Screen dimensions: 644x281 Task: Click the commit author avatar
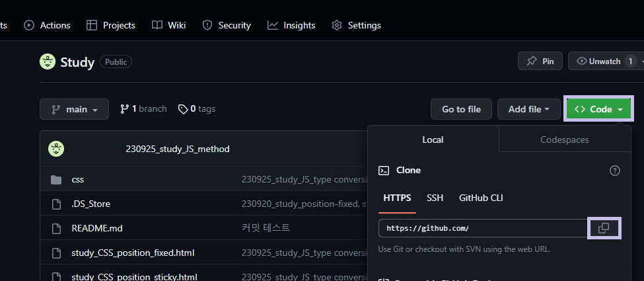pyautogui.click(x=56, y=149)
